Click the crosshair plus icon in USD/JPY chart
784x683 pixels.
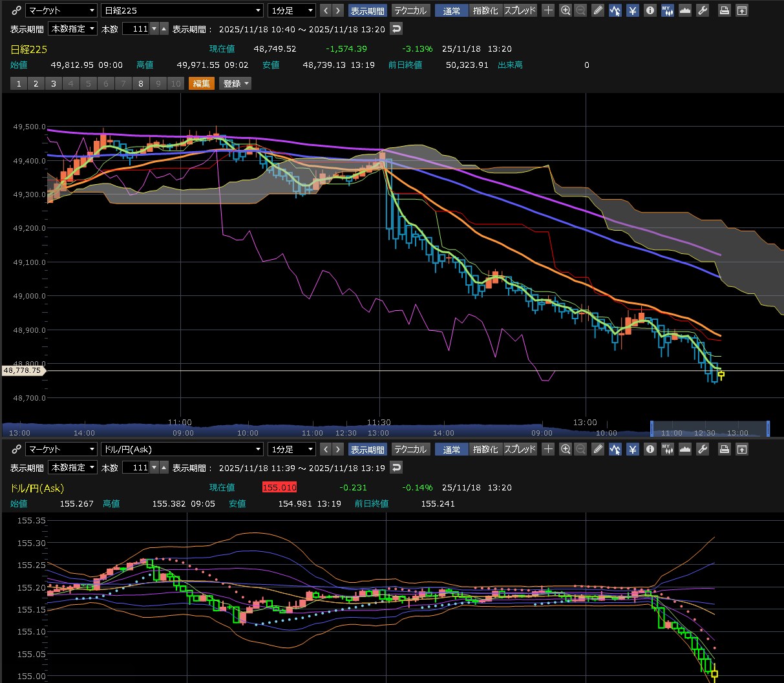(x=548, y=449)
